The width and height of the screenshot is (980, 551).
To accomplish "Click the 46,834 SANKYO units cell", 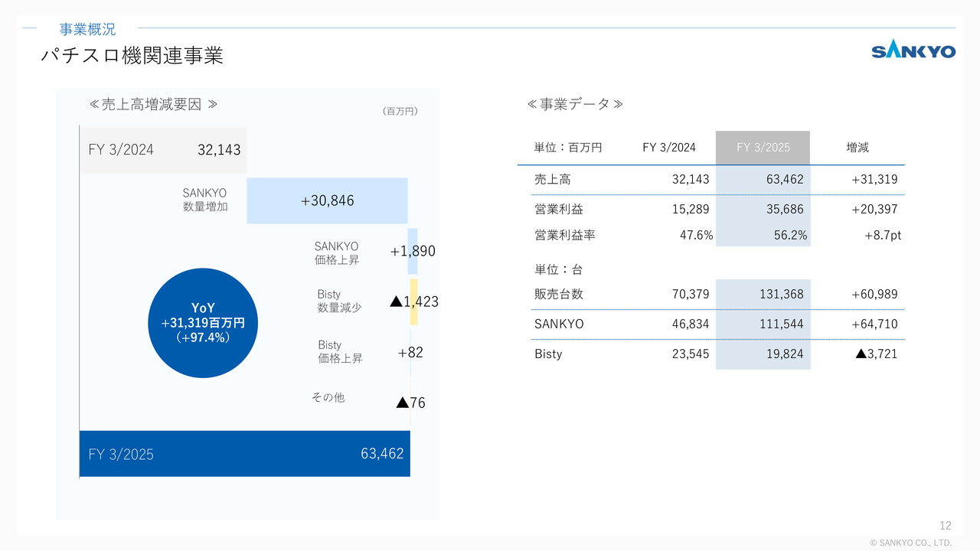I will pyautogui.click(x=691, y=324).
